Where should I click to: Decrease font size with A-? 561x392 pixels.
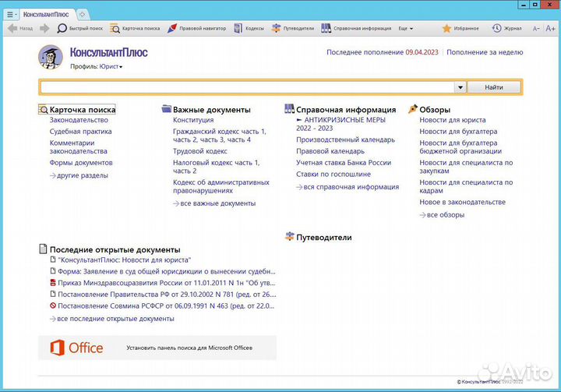click(535, 29)
